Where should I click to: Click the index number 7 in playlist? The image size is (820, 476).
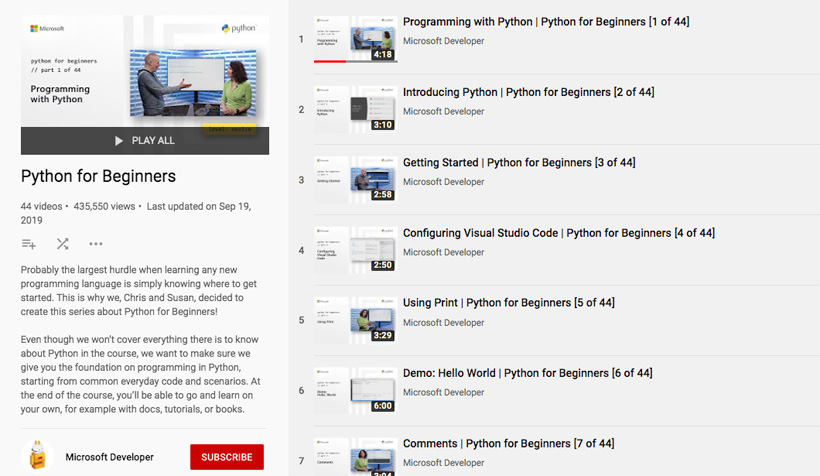click(x=301, y=461)
